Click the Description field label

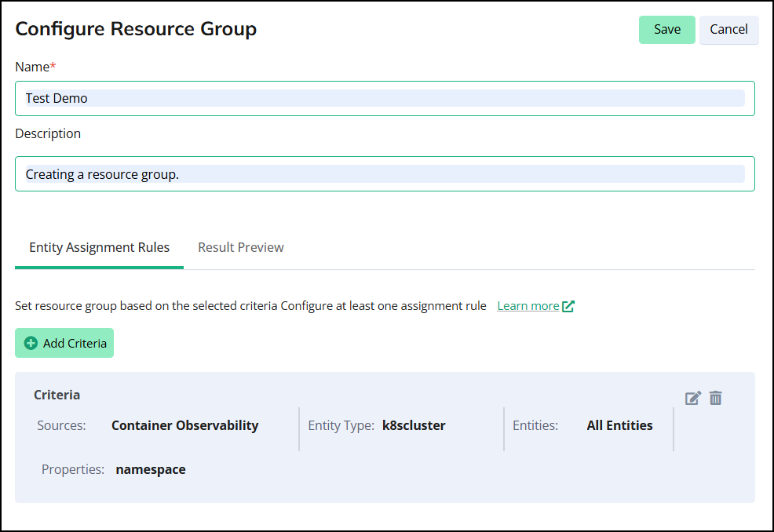(x=48, y=133)
